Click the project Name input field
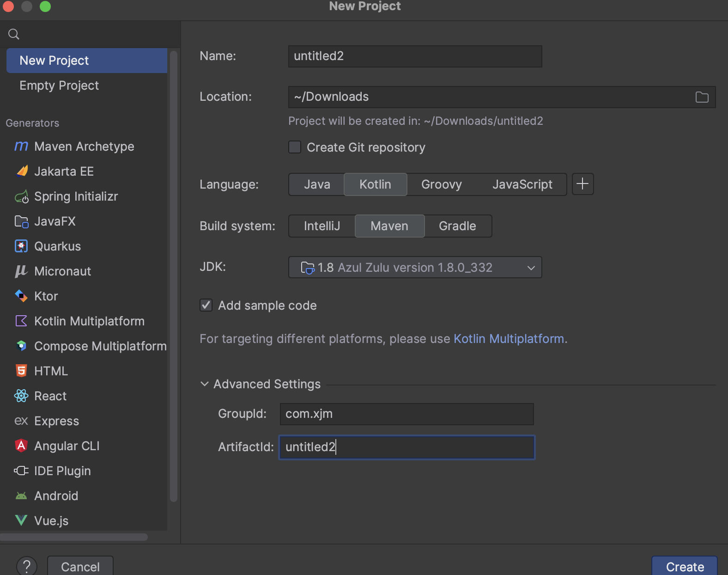The height and width of the screenshot is (575, 728). tap(415, 56)
